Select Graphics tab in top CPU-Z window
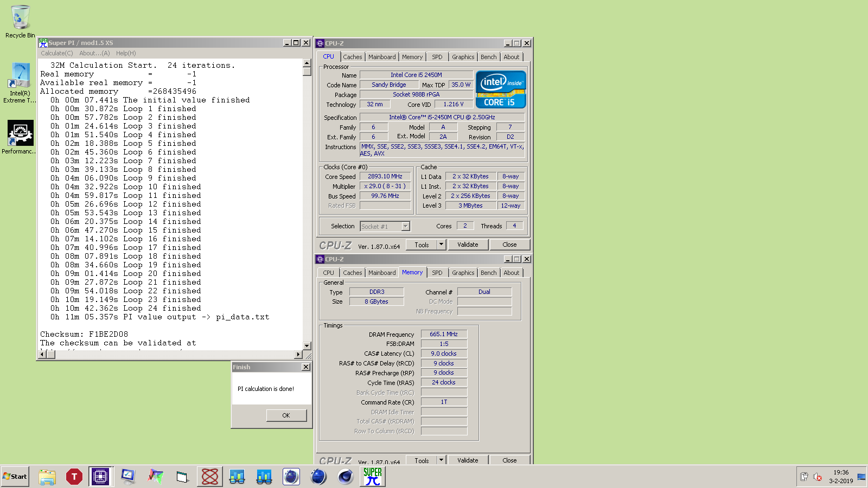 (463, 57)
